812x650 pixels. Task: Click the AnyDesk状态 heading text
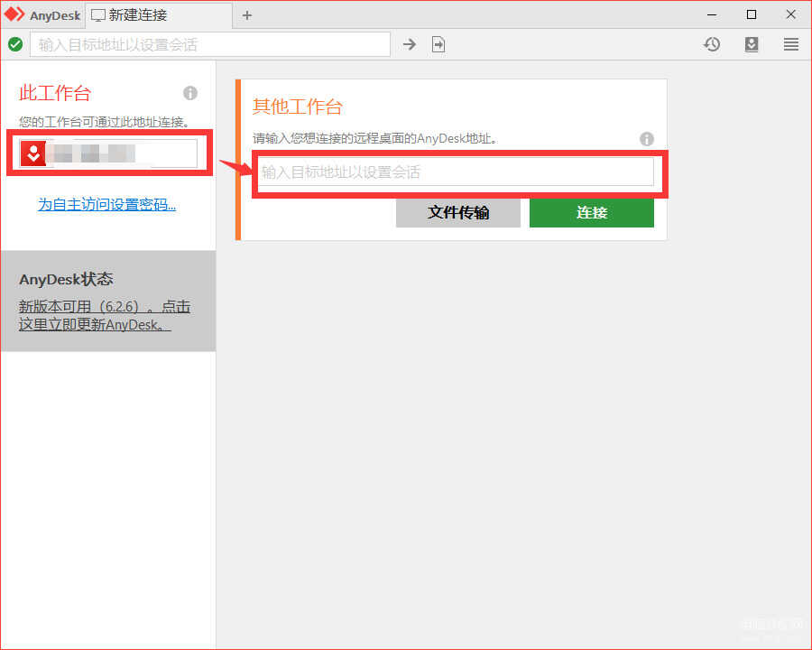66,279
